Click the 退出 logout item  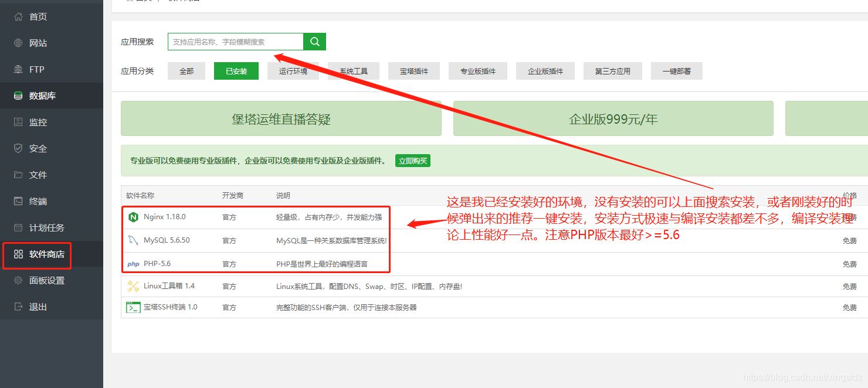38,307
